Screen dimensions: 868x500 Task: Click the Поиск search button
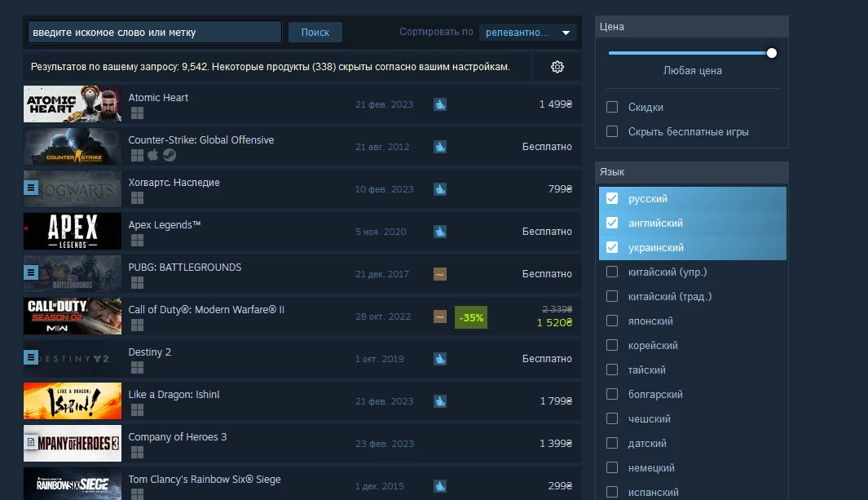click(x=315, y=32)
